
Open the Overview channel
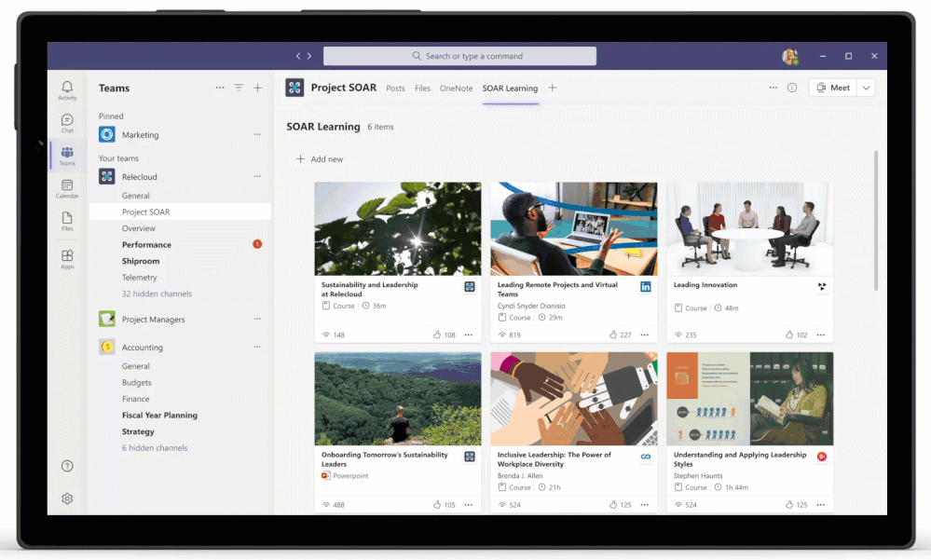click(138, 228)
